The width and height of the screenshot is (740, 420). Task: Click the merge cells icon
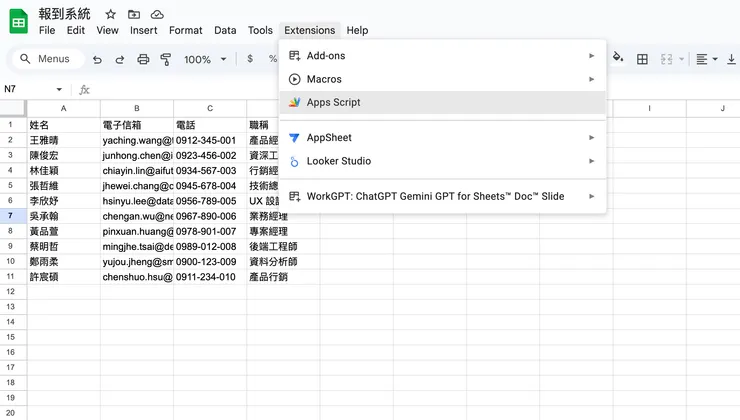pyautogui.click(x=666, y=59)
